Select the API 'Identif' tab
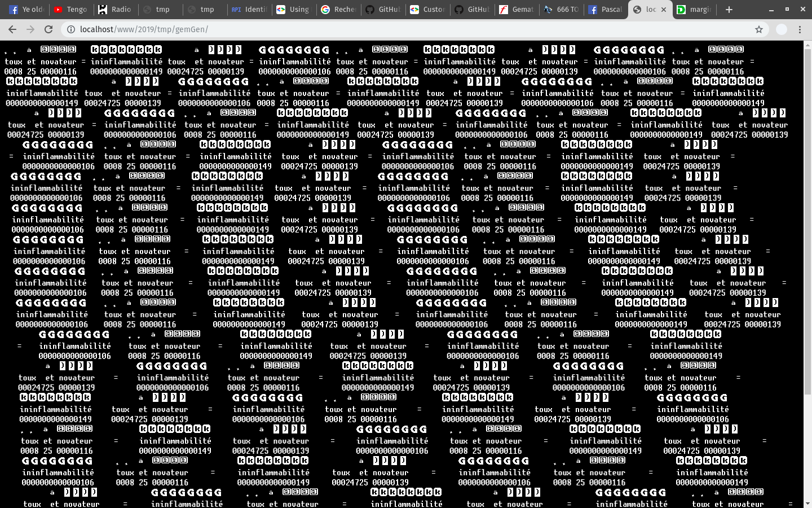 (249, 10)
